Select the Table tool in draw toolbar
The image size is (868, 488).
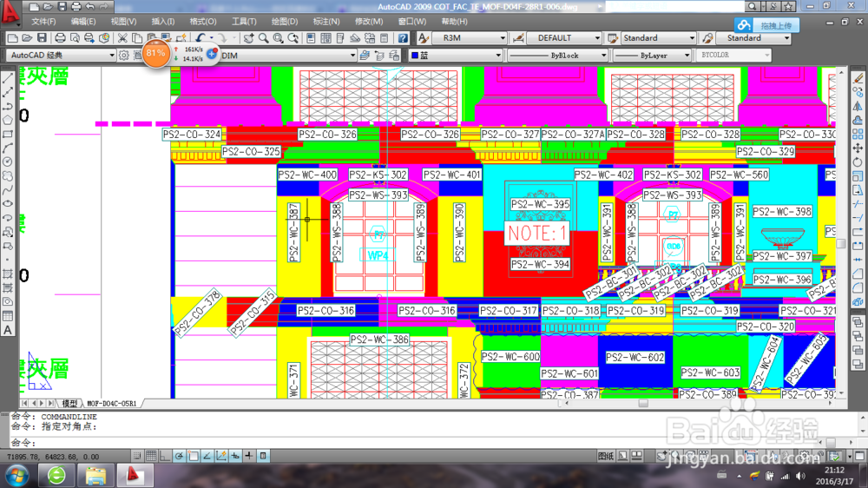8,316
